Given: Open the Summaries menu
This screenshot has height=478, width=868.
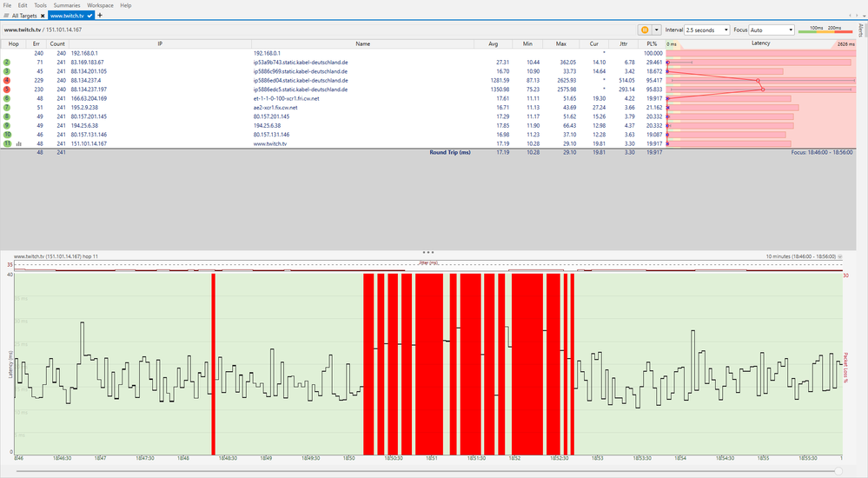Looking at the screenshot, I should [x=67, y=5].
